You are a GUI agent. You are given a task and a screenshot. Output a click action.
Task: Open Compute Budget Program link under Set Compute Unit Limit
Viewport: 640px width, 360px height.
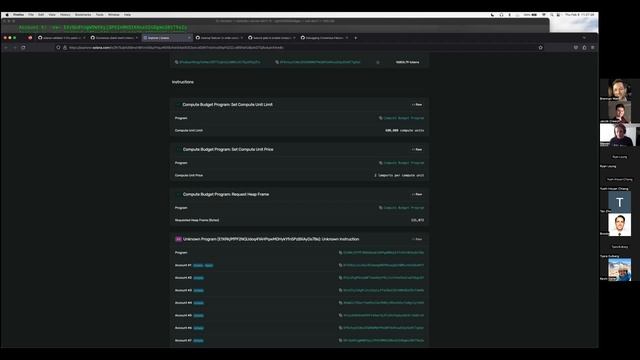point(404,118)
